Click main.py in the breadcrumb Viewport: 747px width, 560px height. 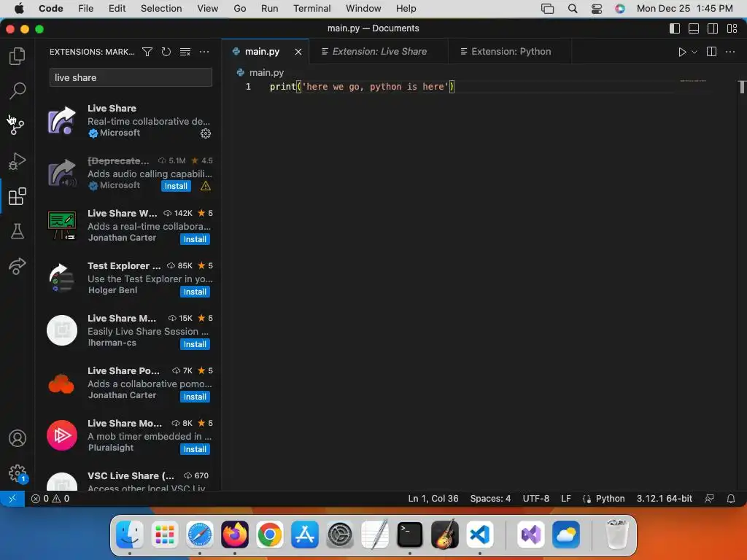coord(266,72)
